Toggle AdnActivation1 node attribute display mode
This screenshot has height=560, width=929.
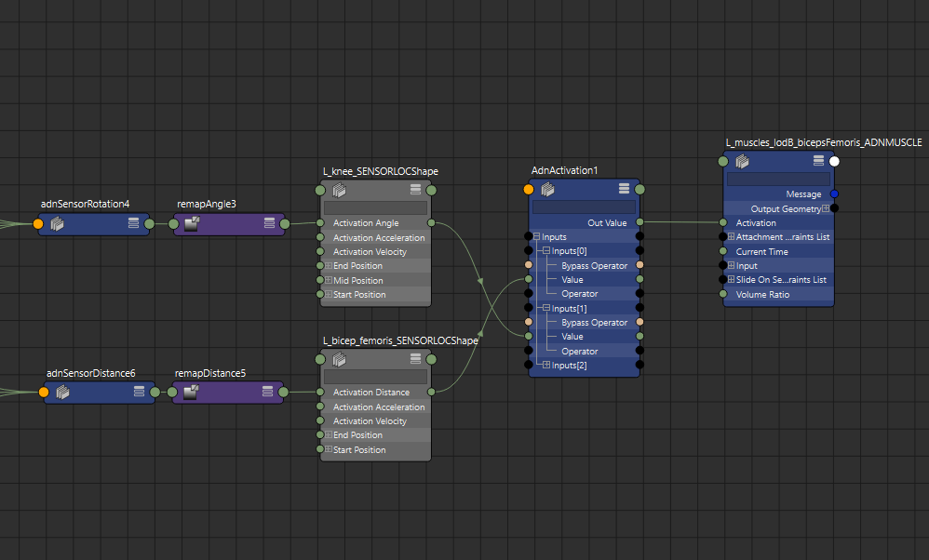coord(624,189)
